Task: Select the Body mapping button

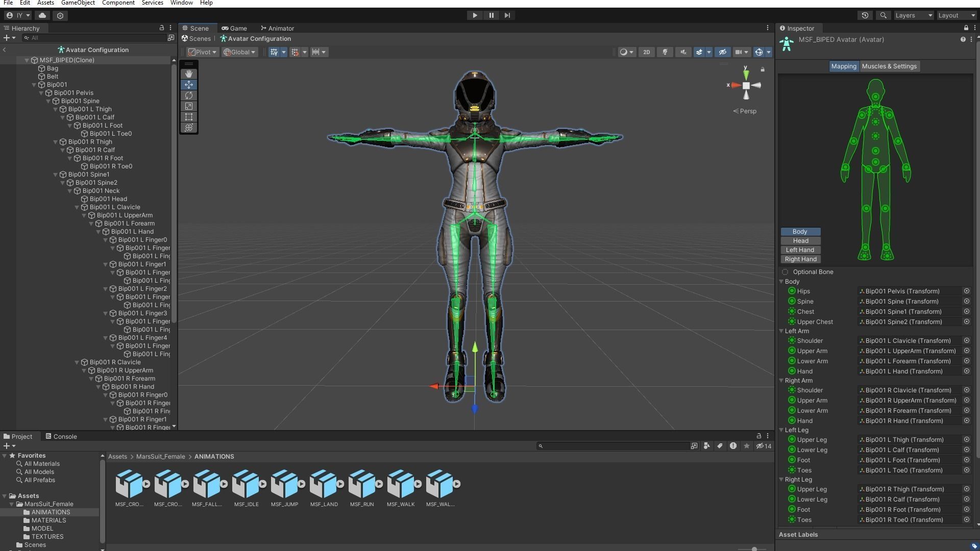Action: pos(800,232)
